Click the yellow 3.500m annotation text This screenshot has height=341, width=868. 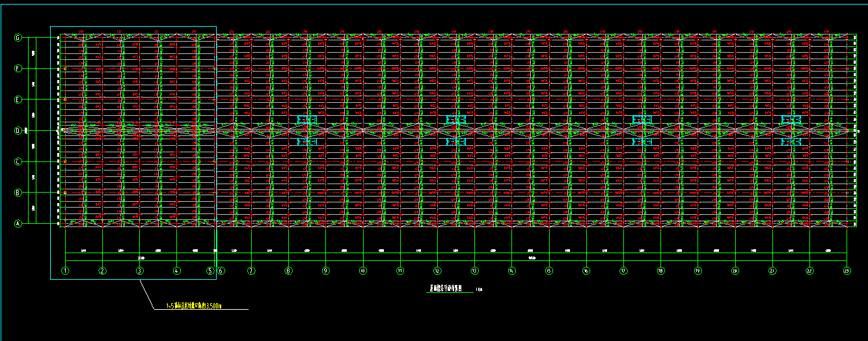pyautogui.click(x=194, y=306)
